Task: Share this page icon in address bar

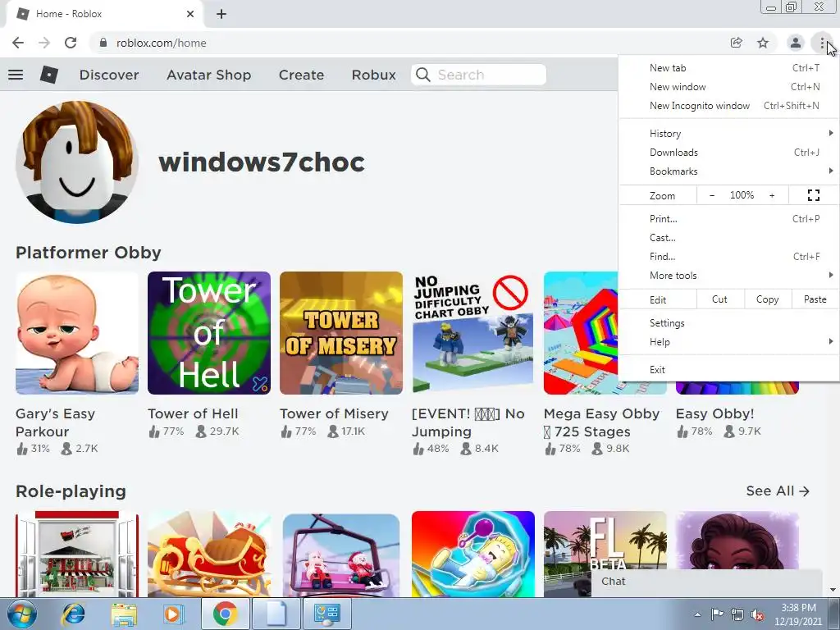Action: 737,43
